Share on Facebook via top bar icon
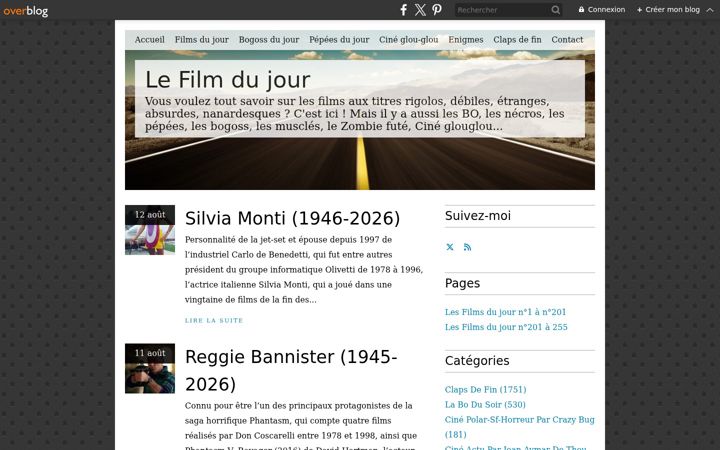This screenshot has height=450, width=720. click(x=403, y=10)
